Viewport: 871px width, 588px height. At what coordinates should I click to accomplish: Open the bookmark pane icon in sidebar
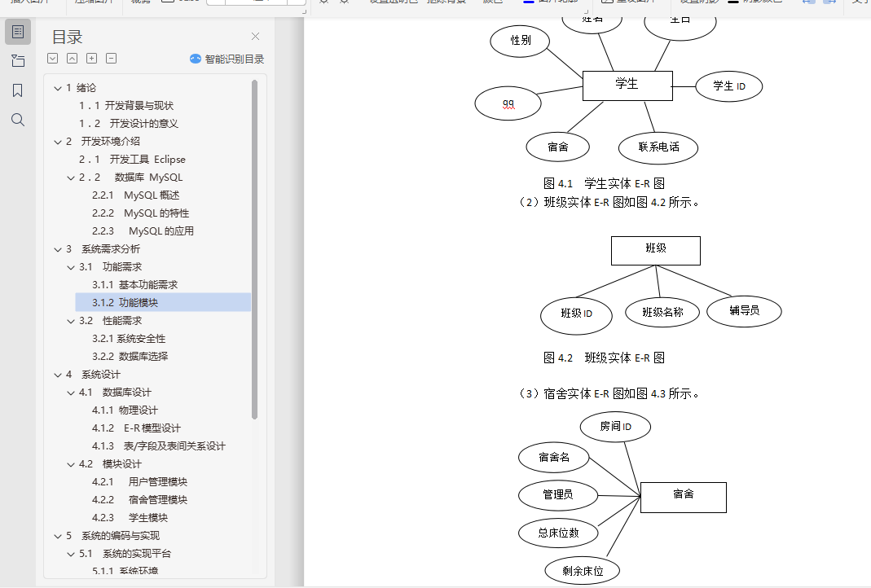tap(18, 90)
